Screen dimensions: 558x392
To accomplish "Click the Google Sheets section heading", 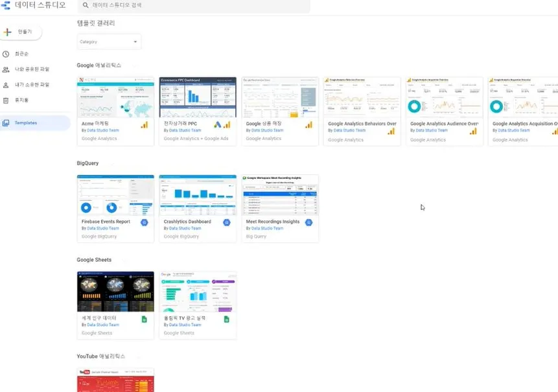I will (94, 260).
